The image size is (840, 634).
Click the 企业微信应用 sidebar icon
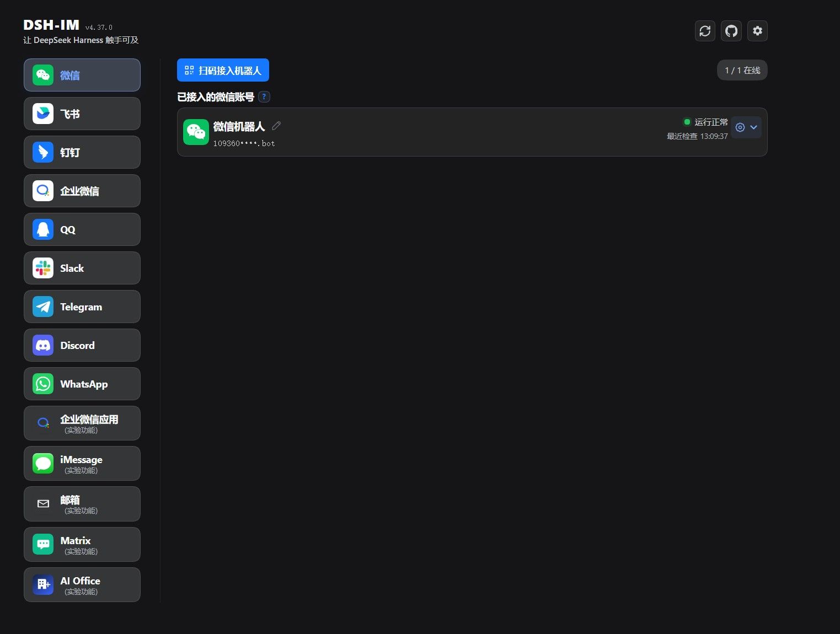pyautogui.click(x=43, y=423)
